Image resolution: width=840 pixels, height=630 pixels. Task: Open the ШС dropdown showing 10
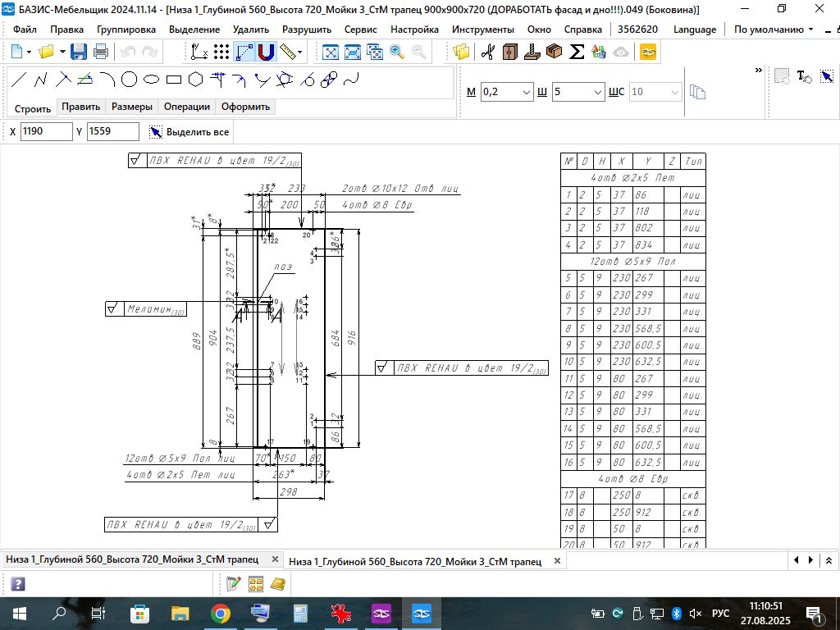pyautogui.click(x=674, y=92)
